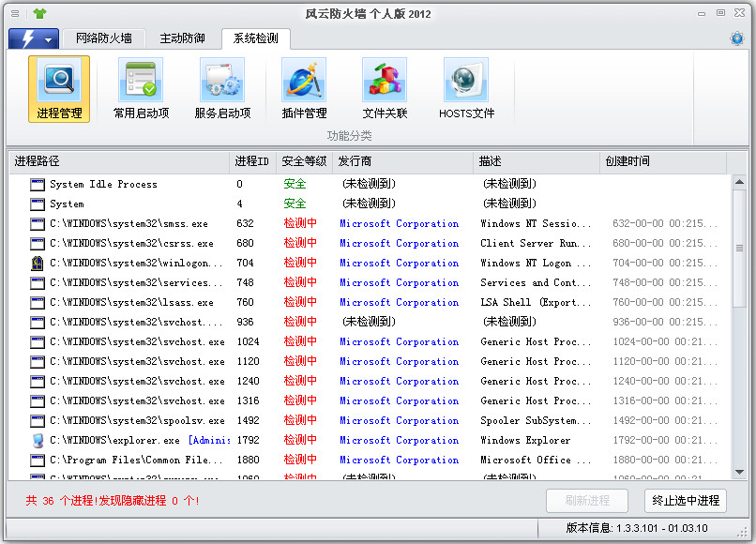Switch to 网络防火墙 tab

click(104, 38)
